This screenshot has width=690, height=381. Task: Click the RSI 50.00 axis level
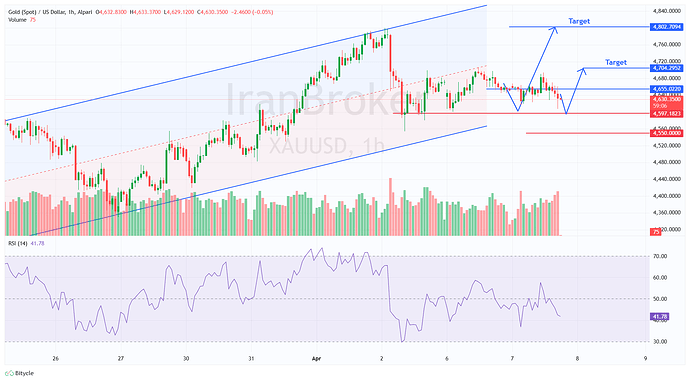pyautogui.click(x=661, y=299)
